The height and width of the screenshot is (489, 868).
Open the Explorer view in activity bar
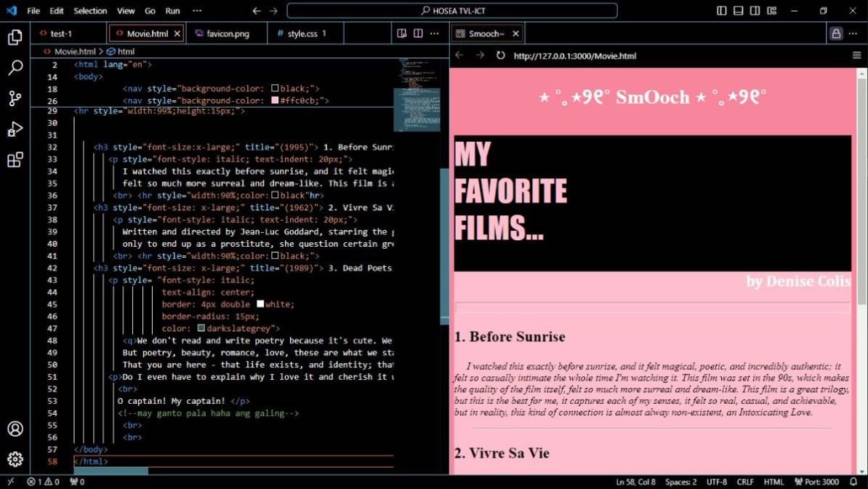[x=15, y=37]
